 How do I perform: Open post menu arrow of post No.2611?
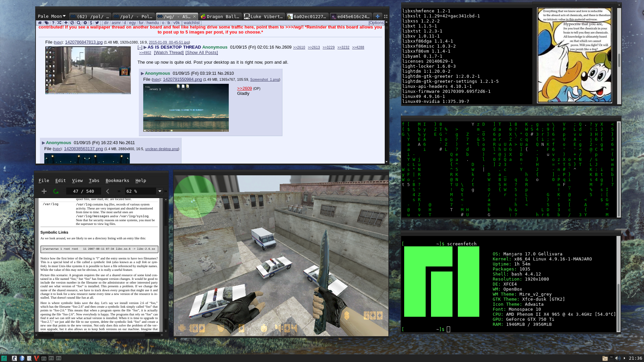[44, 143]
